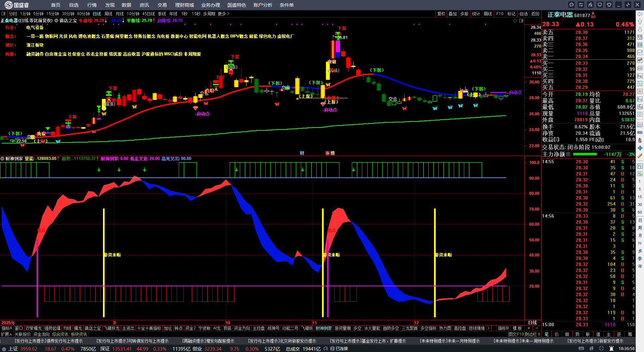Screen dimensions: 644x352
Task: Open the F5 icon in right sidebar
Action: pos(640,166)
